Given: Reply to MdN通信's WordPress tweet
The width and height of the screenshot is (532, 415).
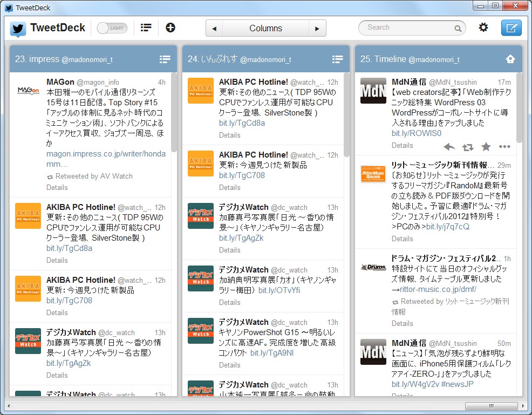Looking at the screenshot, I should pos(449,146).
